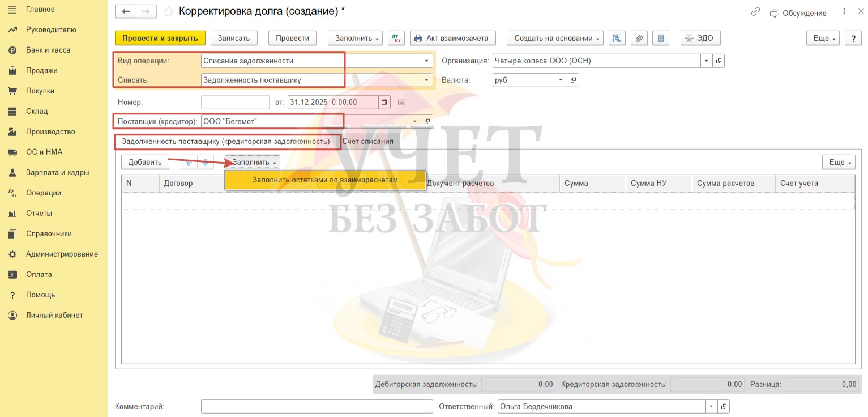Click the copy link icon near Обсуждение

[755, 12]
